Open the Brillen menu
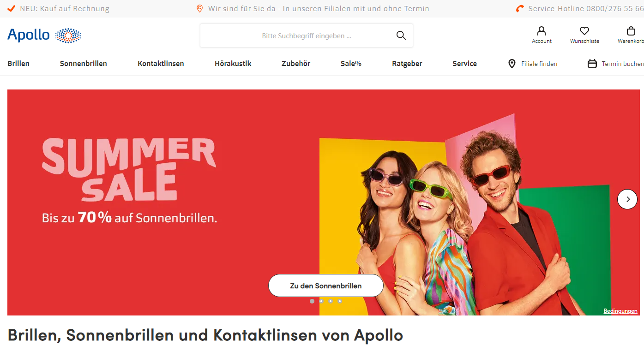 coord(18,64)
